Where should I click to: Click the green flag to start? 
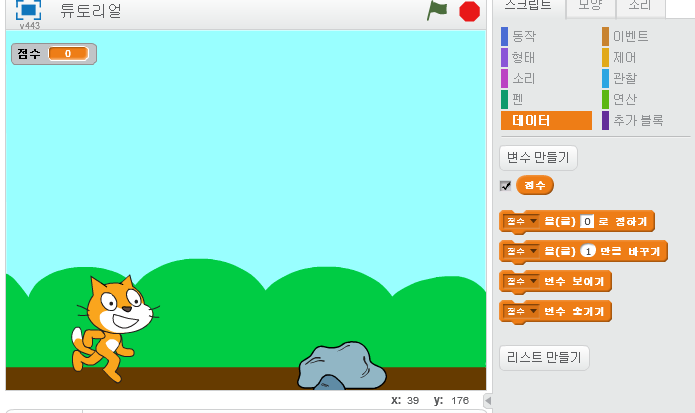click(x=437, y=11)
